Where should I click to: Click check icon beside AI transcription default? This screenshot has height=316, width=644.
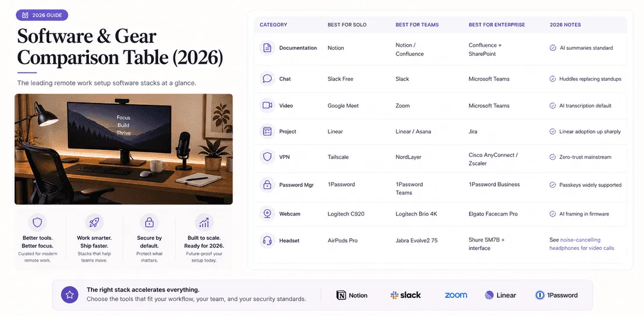[x=553, y=105]
